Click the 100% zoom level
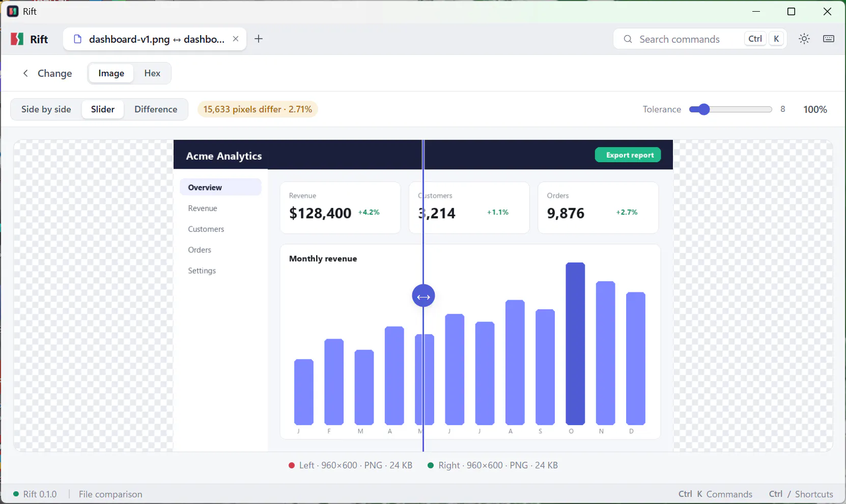846x504 pixels. (815, 109)
